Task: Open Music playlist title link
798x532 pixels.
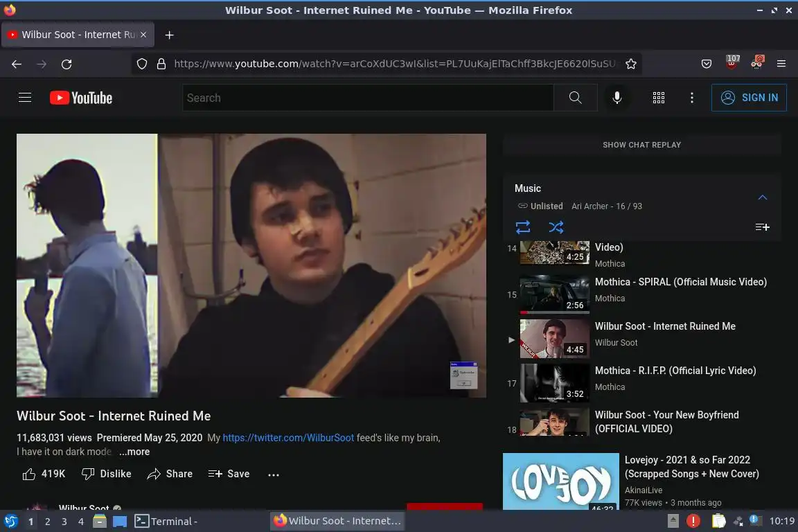Action: pos(528,188)
